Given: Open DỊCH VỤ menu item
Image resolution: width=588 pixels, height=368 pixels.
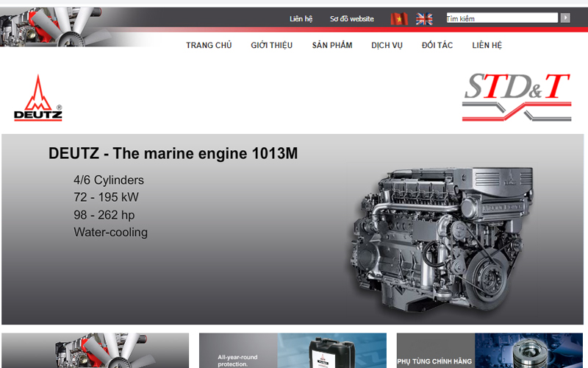Looking at the screenshot, I should [x=387, y=46].
